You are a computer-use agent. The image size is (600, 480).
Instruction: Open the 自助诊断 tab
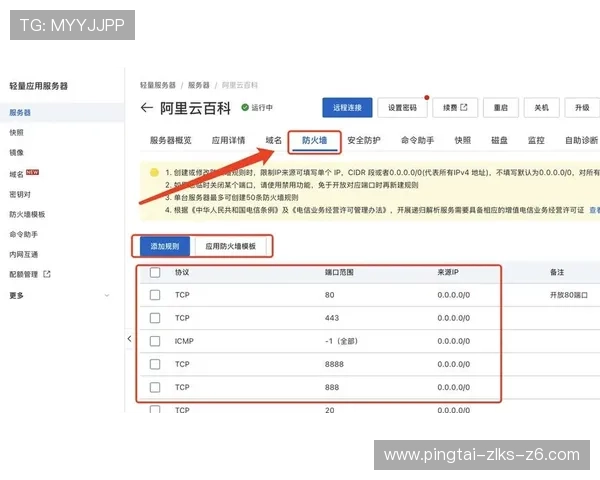582,140
